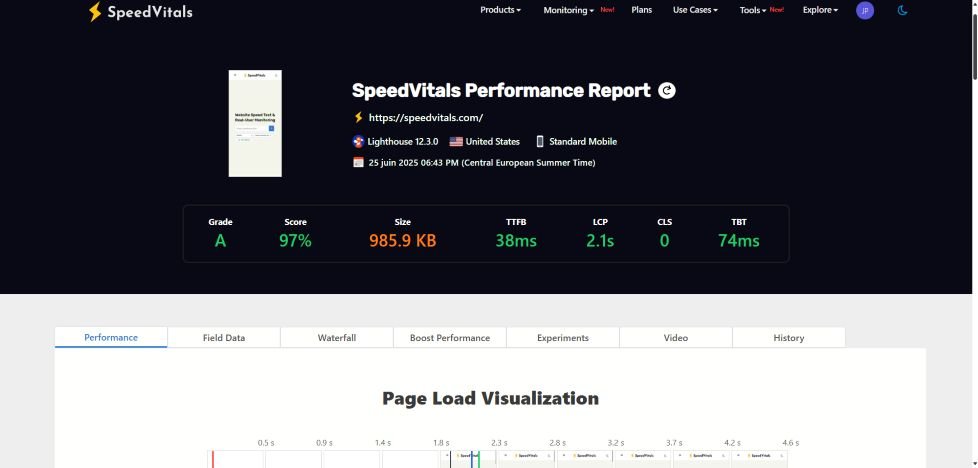Expand the Tools dropdown menu
The width and height of the screenshot is (978, 468).
pyautogui.click(x=753, y=10)
